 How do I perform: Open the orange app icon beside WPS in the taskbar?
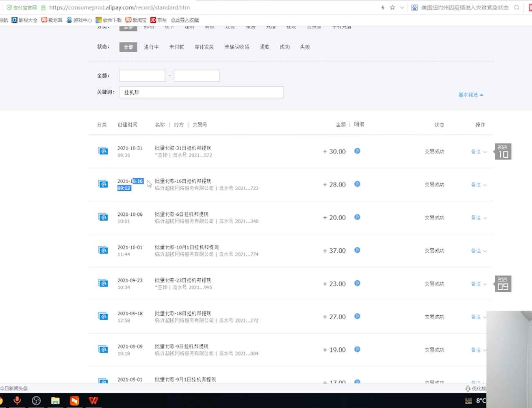pos(74,400)
